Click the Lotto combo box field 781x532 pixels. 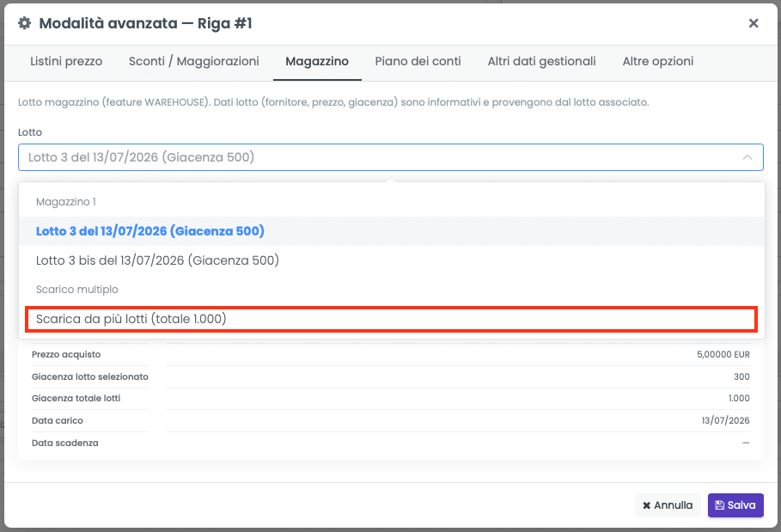click(390, 157)
